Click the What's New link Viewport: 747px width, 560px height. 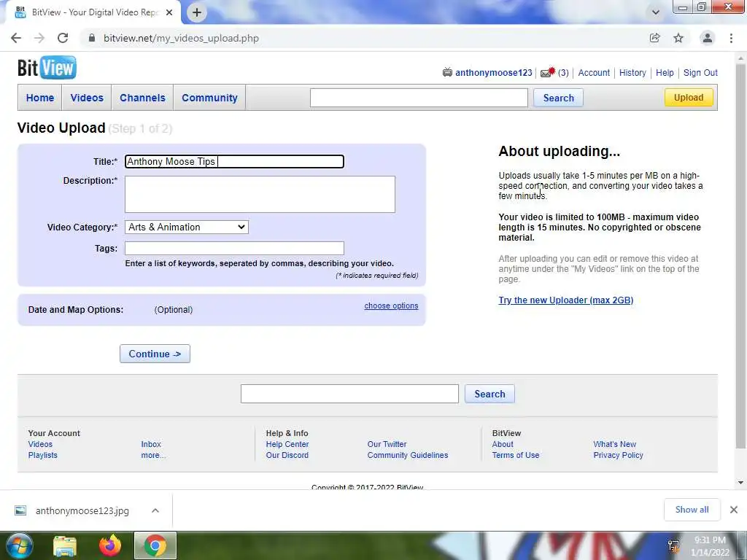[614, 444]
